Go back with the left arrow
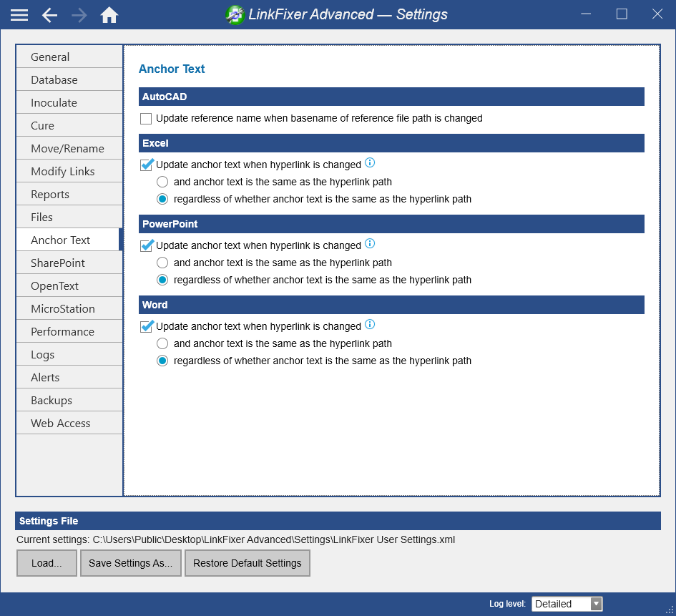The height and width of the screenshot is (616, 676). [49, 15]
